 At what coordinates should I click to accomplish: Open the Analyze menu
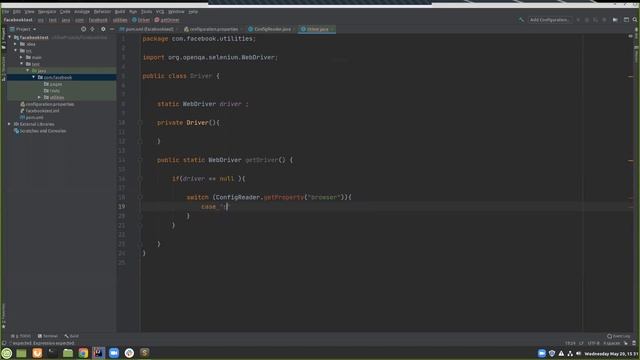(82, 11)
